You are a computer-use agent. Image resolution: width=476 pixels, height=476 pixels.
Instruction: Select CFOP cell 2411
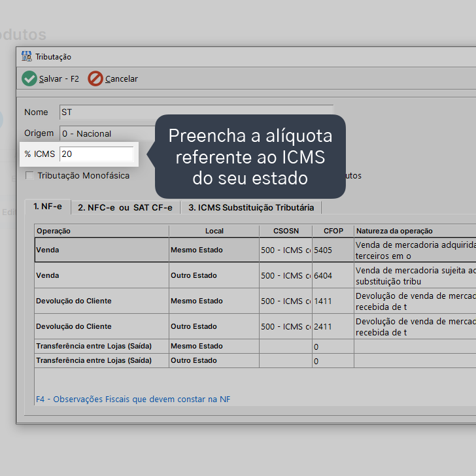tap(333, 326)
